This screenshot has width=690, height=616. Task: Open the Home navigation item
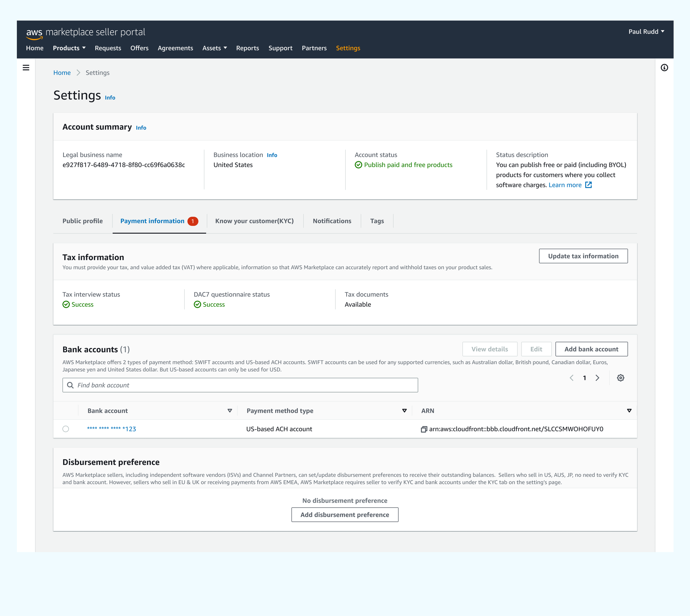(35, 48)
